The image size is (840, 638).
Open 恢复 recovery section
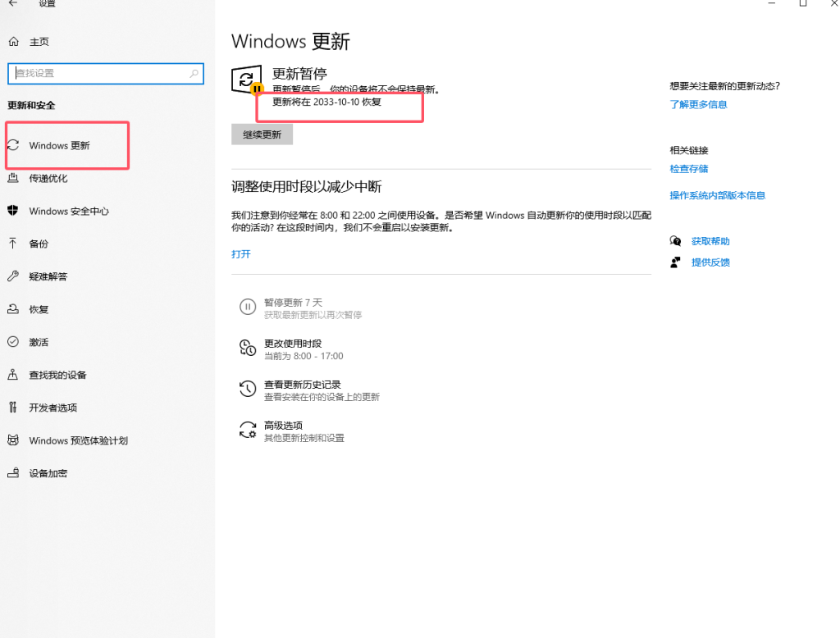coord(39,310)
